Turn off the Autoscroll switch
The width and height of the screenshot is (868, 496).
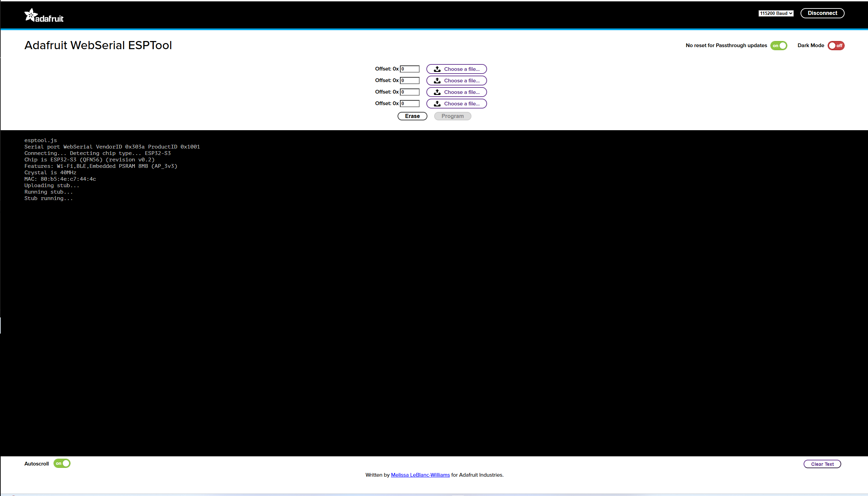point(62,463)
